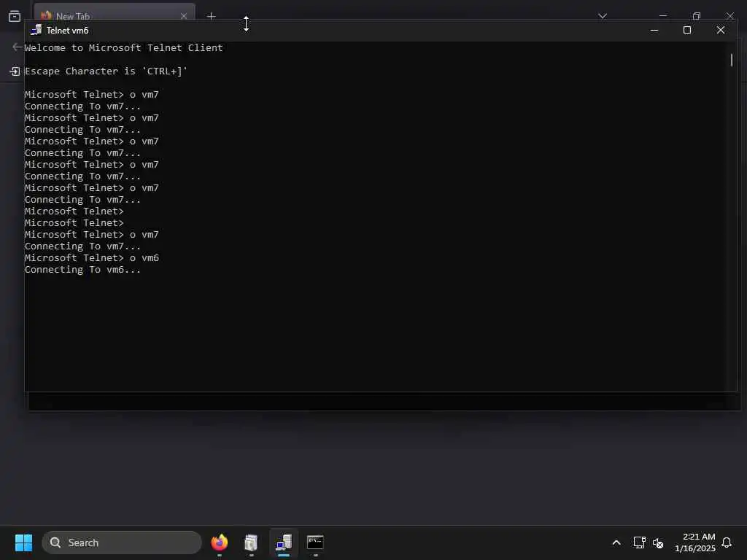
Task: Open the network status tray icon
Action: tap(639, 542)
